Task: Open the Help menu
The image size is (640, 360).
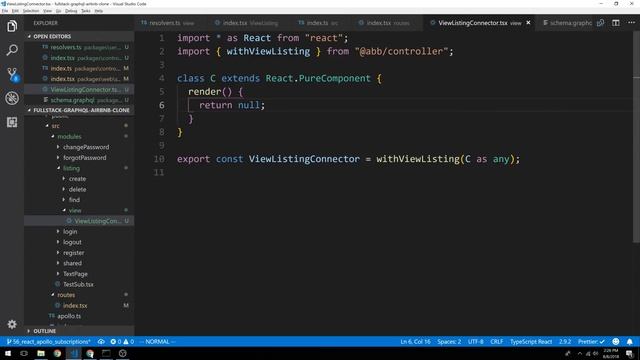Action: tap(99, 11)
